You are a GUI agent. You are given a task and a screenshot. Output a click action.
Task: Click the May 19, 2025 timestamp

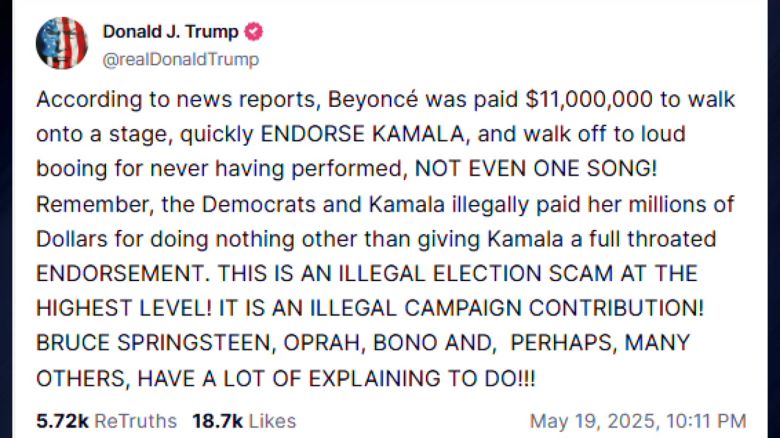point(637,421)
